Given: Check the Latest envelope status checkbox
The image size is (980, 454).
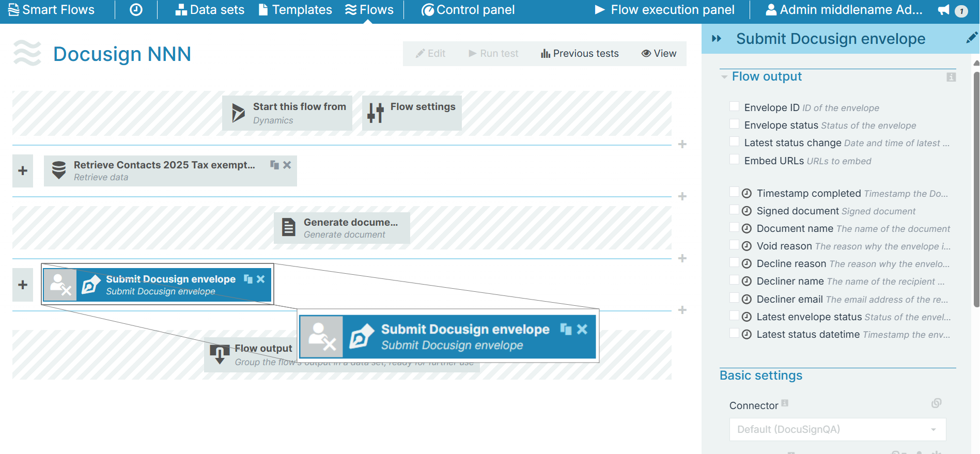Looking at the screenshot, I should point(734,316).
